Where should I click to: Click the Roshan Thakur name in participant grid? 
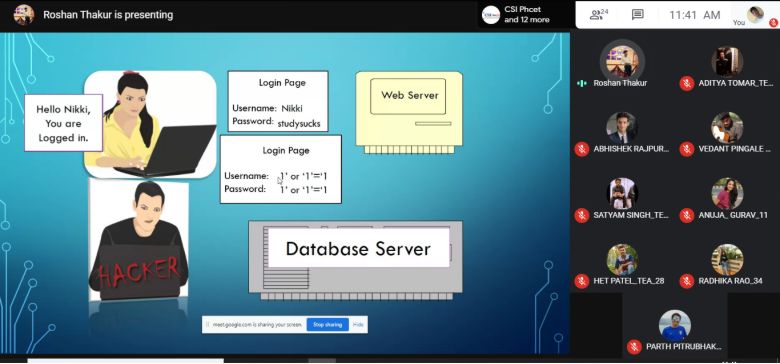(620, 83)
